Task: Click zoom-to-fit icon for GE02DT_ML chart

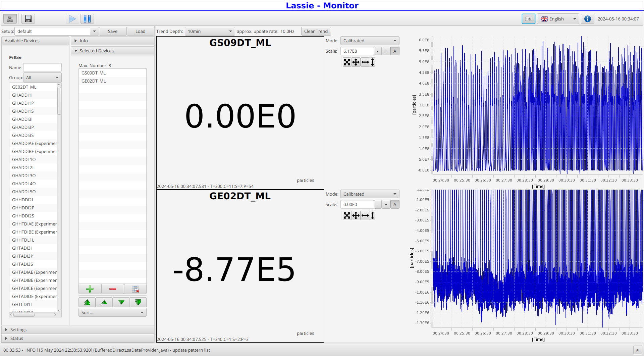Action: pyautogui.click(x=347, y=215)
